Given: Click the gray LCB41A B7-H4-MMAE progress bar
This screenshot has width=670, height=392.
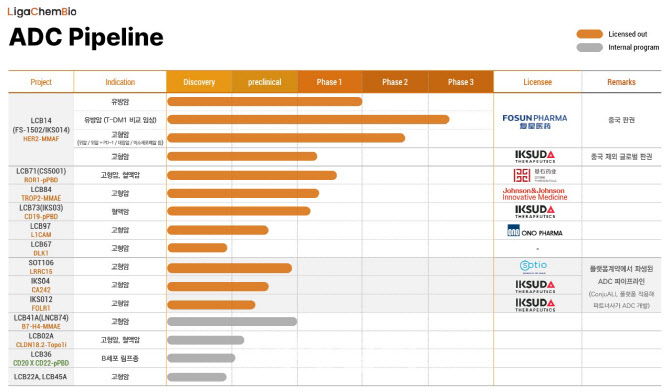Looking at the screenshot, I should [x=232, y=321].
